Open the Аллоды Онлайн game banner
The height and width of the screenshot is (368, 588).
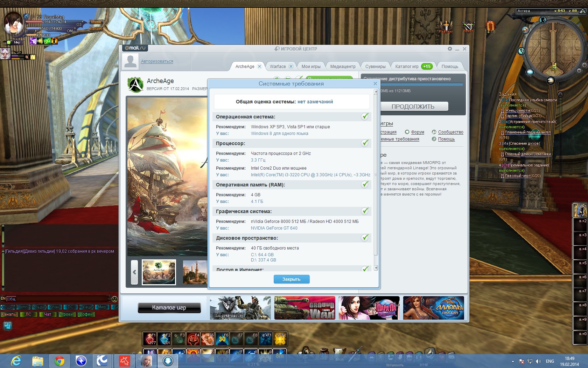[x=434, y=308]
